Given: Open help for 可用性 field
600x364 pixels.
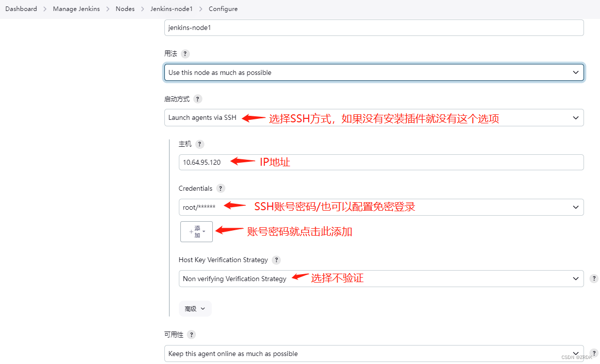Looking at the screenshot, I should [x=191, y=335].
